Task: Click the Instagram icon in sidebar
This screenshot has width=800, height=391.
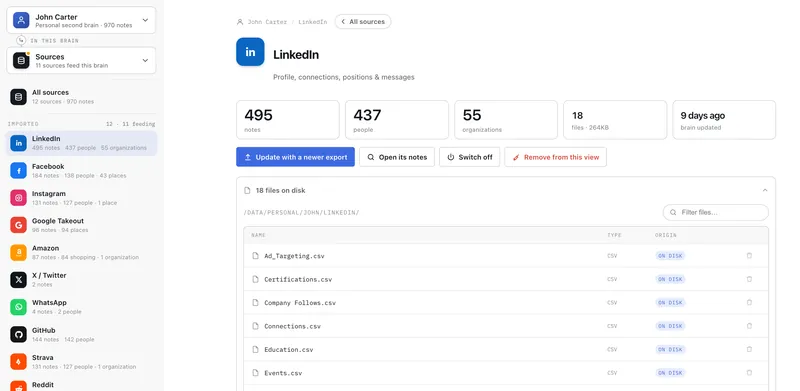Action: 18,198
